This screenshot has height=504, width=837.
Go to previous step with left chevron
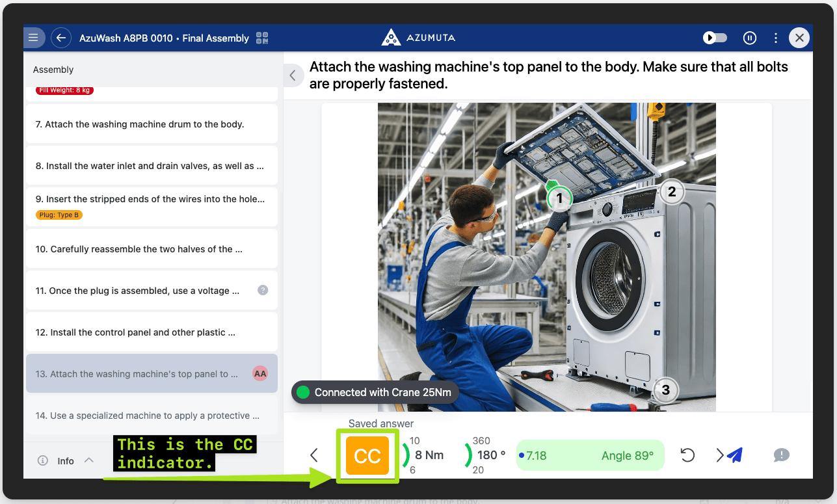click(314, 455)
